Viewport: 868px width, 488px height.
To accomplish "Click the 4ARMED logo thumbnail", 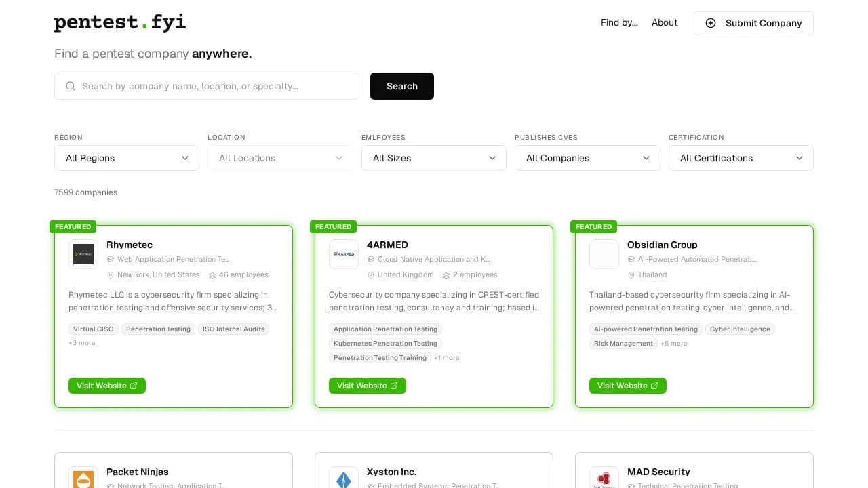I will pyautogui.click(x=343, y=254).
